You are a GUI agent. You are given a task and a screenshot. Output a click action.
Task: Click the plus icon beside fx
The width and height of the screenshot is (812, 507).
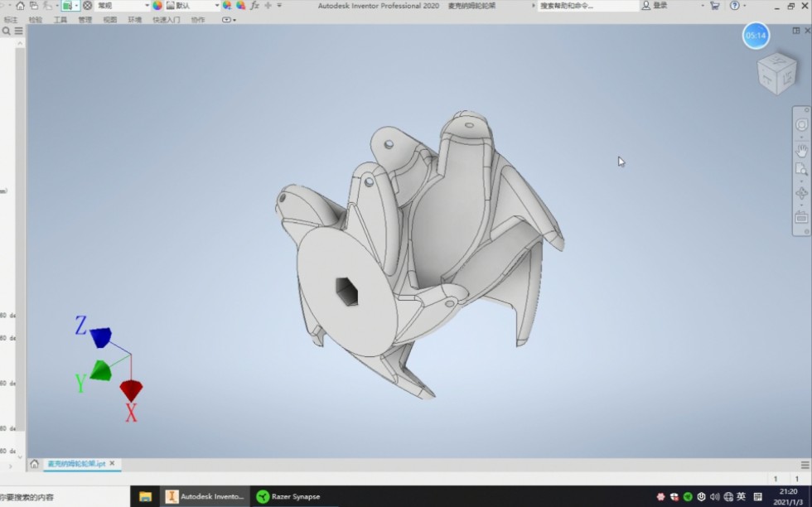coord(268,6)
